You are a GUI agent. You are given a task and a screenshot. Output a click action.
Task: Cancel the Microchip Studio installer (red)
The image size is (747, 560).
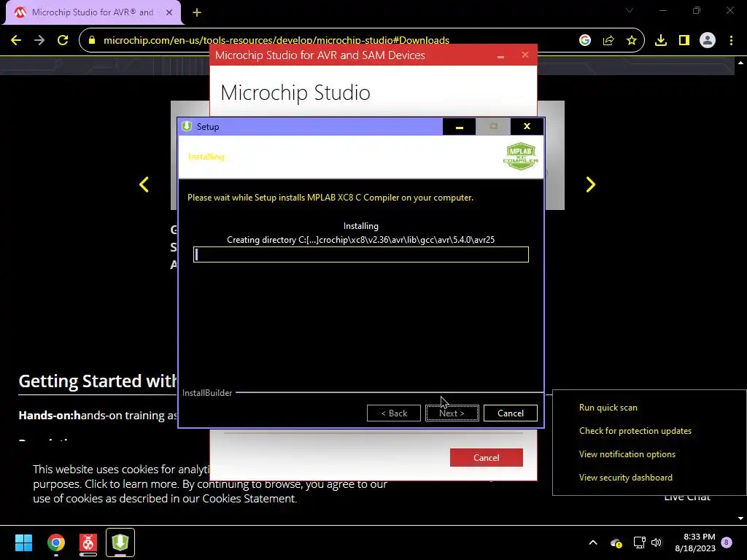click(x=487, y=458)
